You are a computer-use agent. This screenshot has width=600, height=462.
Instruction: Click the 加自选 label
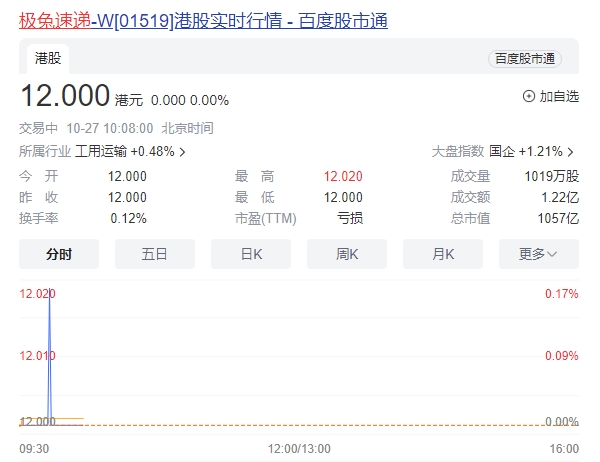click(559, 96)
